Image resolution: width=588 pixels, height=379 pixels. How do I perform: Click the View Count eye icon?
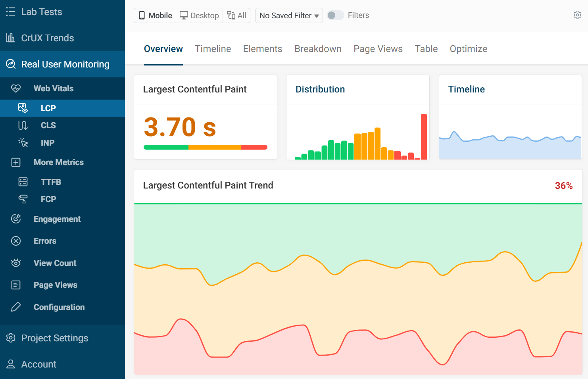[x=16, y=263]
